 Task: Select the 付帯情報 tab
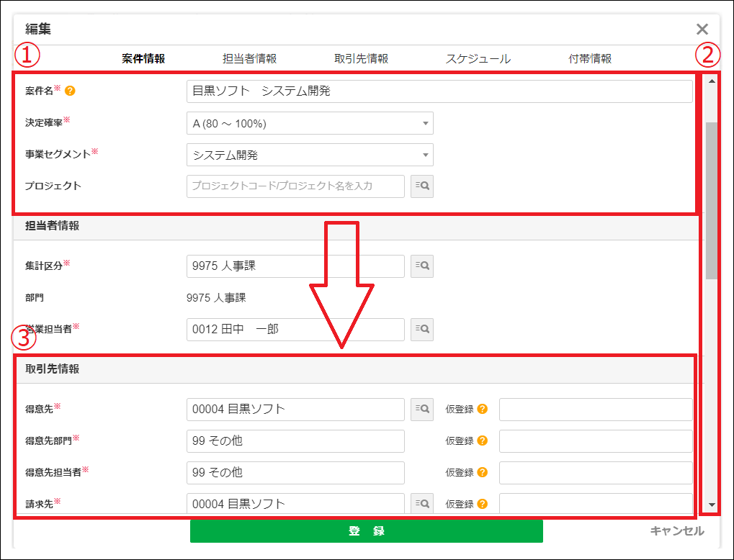click(590, 59)
